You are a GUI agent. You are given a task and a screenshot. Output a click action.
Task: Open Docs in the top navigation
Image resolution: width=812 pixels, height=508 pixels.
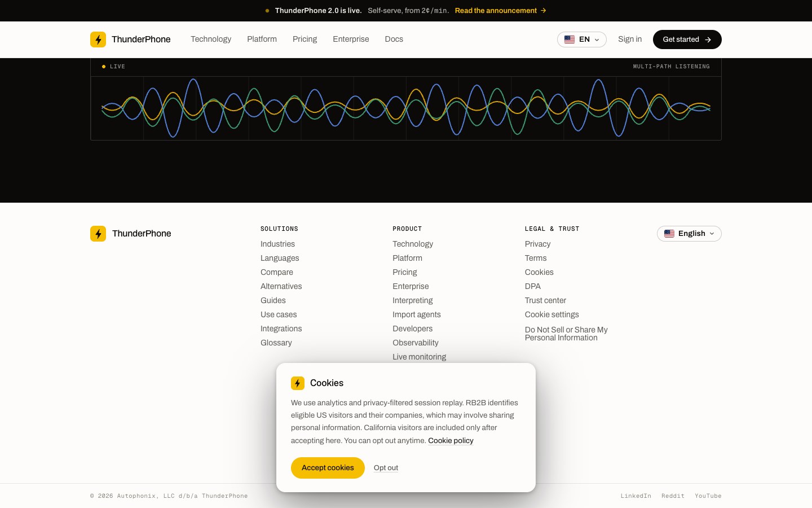(394, 40)
